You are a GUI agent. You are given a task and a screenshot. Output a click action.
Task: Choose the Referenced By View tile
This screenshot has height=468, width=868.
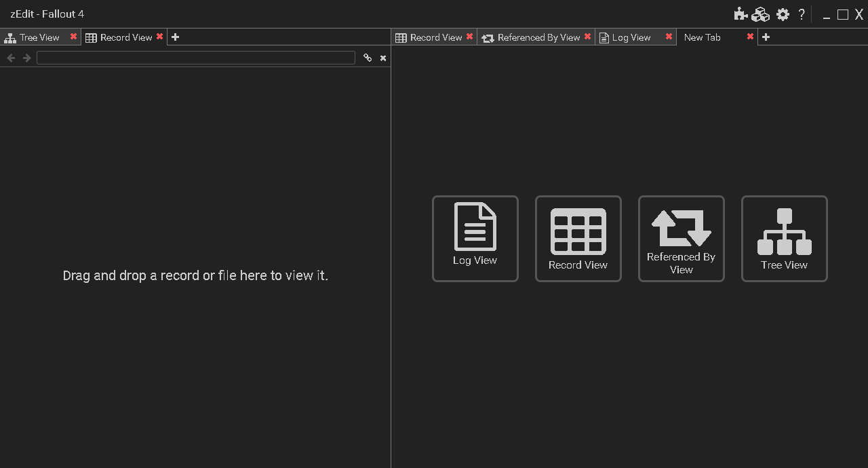(682, 239)
